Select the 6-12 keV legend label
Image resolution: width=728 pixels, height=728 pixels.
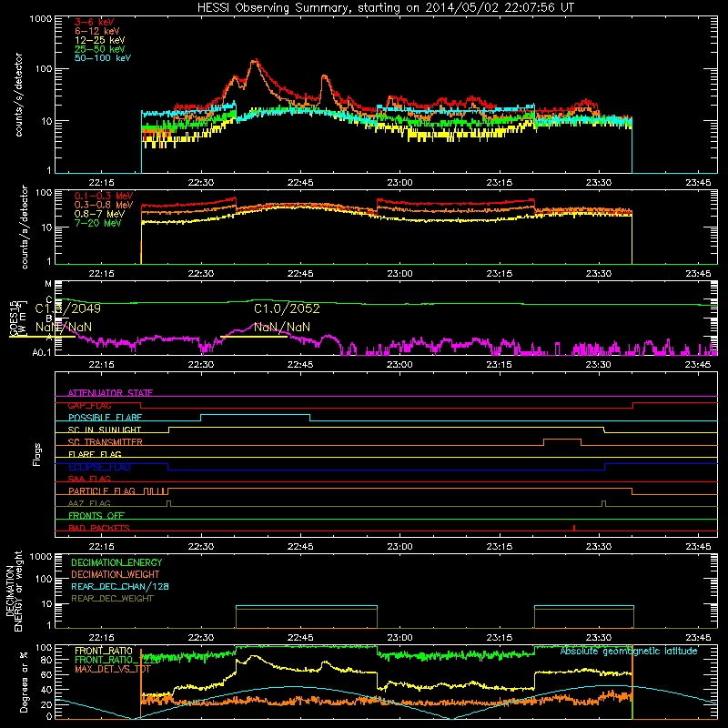97,31
